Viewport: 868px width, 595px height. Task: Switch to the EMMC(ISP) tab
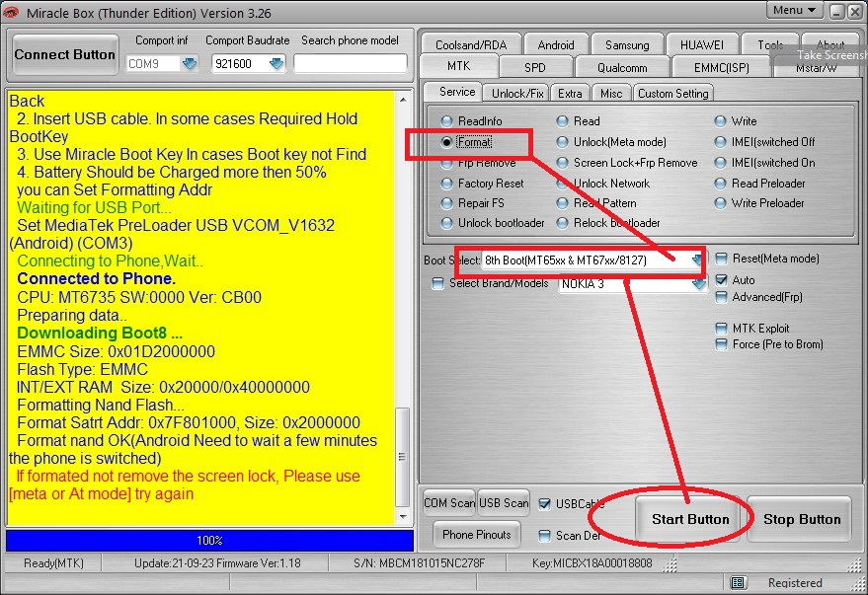tap(721, 67)
